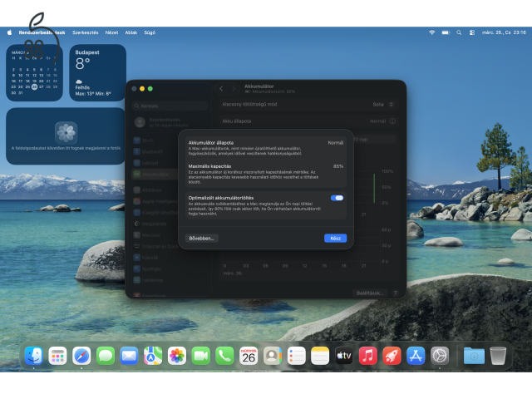Screen dimensions: 532x399
Task: Open Mail app in the Dock
Action: (x=130, y=356)
